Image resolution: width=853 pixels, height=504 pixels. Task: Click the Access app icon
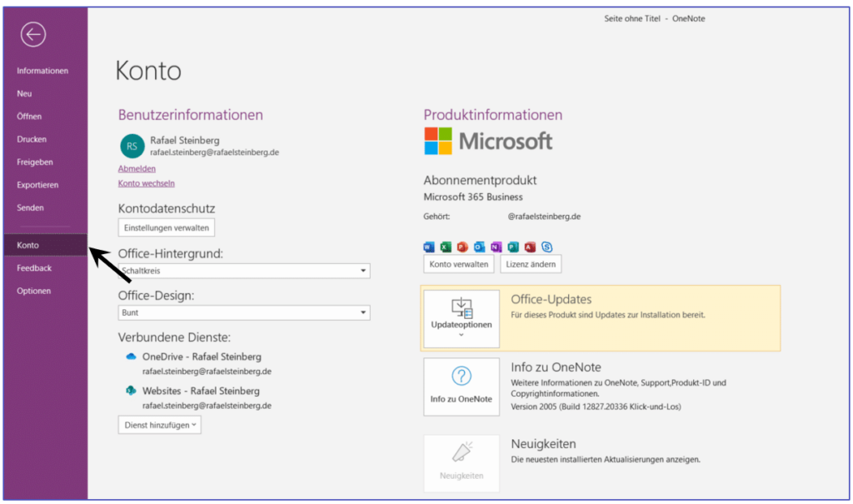[x=530, y=247]
